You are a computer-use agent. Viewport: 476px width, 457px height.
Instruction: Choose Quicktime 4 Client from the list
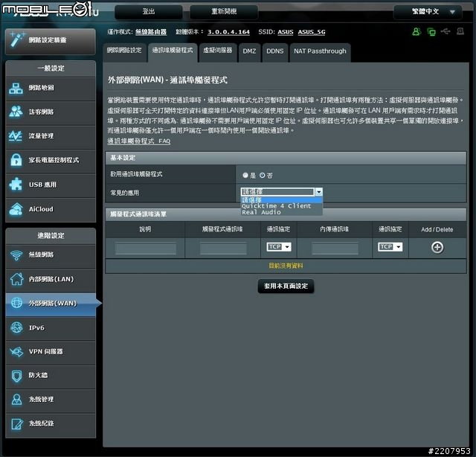(x=276, y=206)
